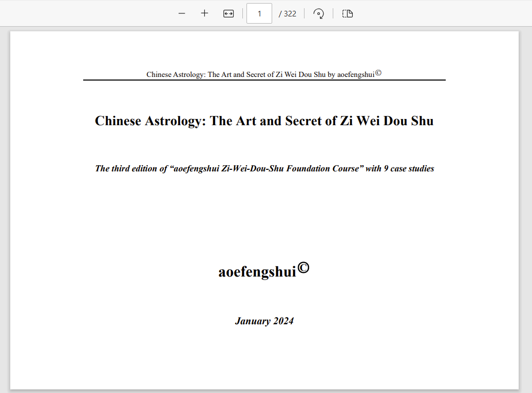The width and height of the screenshot is (532, 393).
Task: Click the 'January 2024' date text
Action: pos(264,321)
